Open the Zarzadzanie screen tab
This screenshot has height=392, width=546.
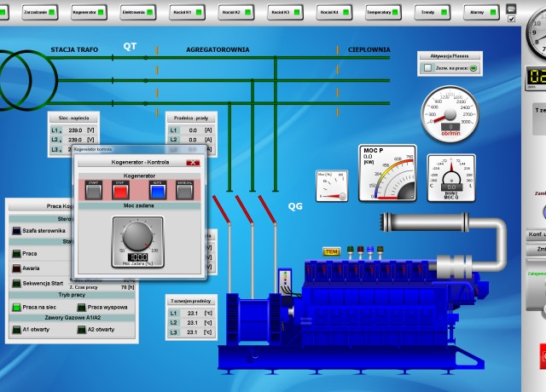pos(40,12)
